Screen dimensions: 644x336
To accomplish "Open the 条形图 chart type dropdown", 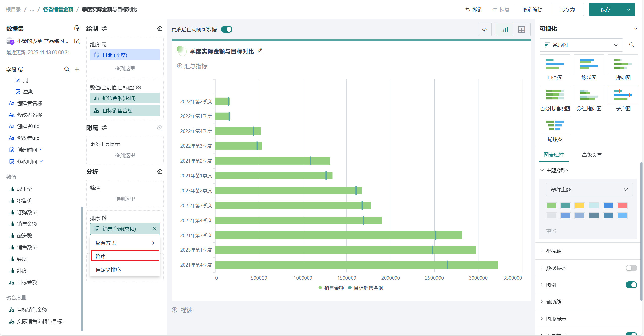I will click(x=581, y=45).
